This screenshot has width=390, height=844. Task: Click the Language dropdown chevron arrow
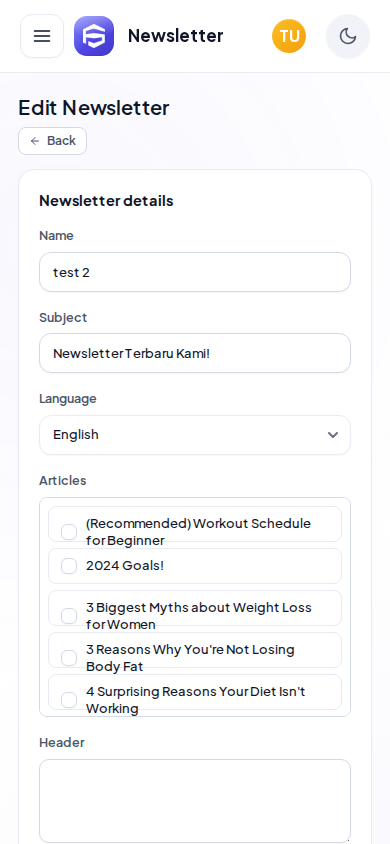point(333,435)
